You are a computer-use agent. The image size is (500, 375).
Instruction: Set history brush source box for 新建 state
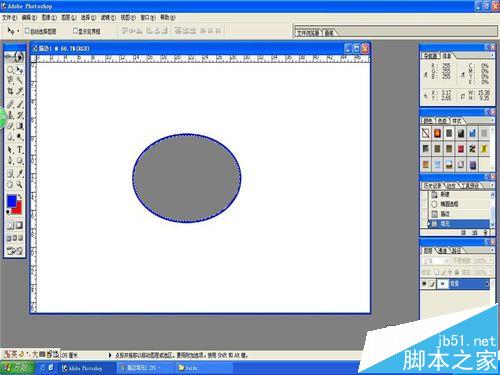point(424,194)
